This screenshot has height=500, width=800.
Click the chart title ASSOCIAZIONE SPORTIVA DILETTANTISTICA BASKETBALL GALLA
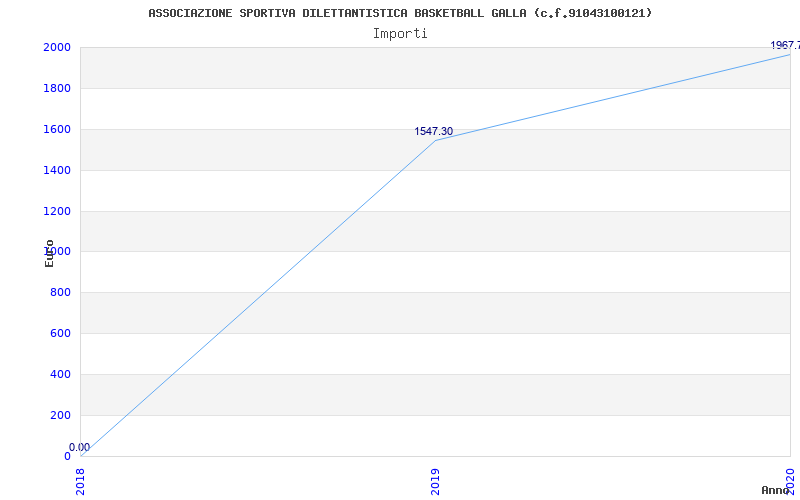(x=400, y=13)
